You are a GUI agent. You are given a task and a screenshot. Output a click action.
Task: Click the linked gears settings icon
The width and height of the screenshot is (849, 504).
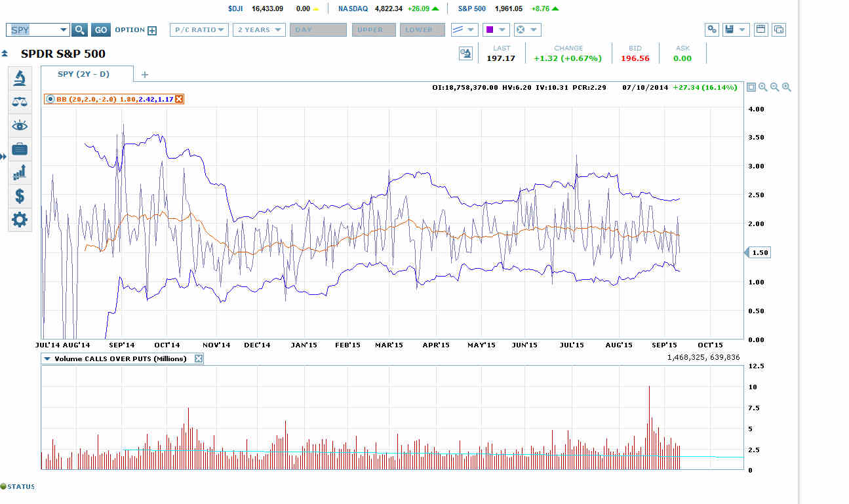pyautogui.click(x=712, y=29)
